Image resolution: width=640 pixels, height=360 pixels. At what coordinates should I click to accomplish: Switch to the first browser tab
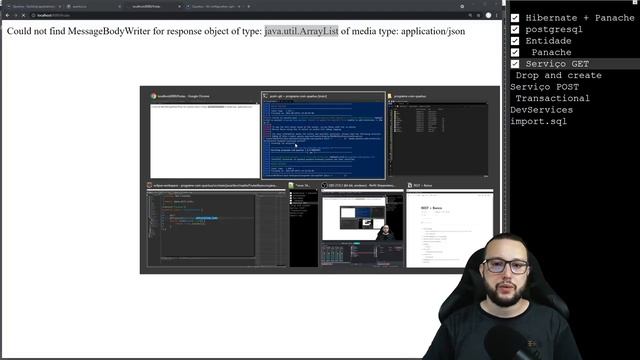(x=34, y=7)
